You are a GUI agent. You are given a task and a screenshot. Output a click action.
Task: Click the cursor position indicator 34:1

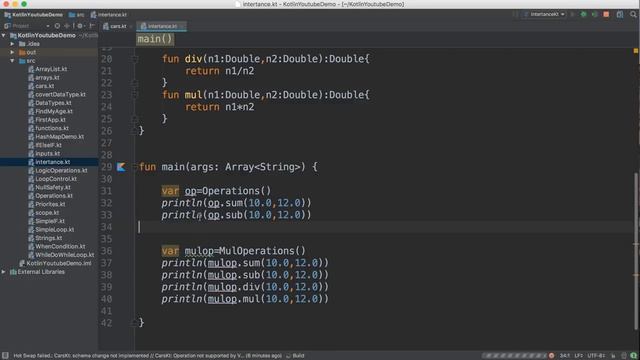(565, 356)
